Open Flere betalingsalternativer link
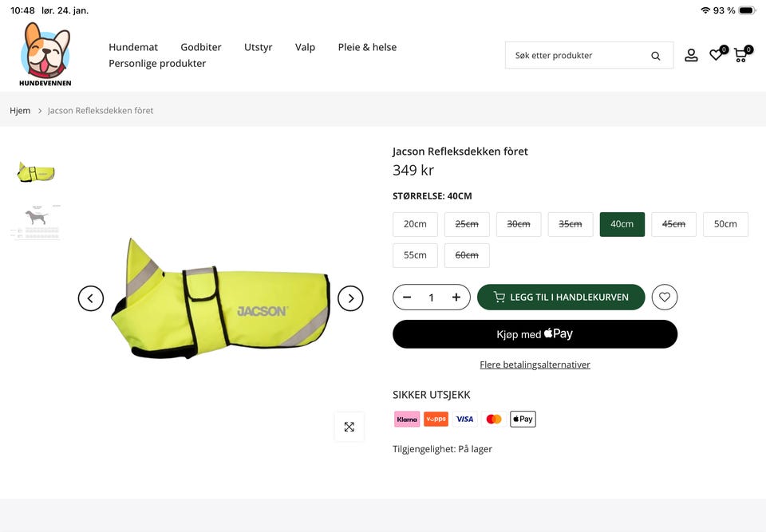This screenshot has width=766, height=532. 535,365
